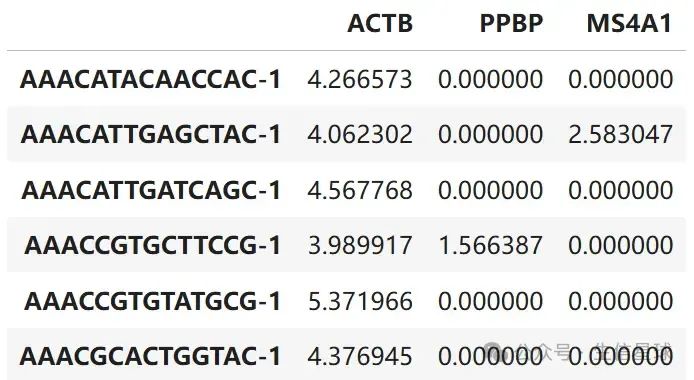Click ACTB value 4.266573
Image resolution: width=694 pixels, height=380 pixels.
[x=360, y=80]
